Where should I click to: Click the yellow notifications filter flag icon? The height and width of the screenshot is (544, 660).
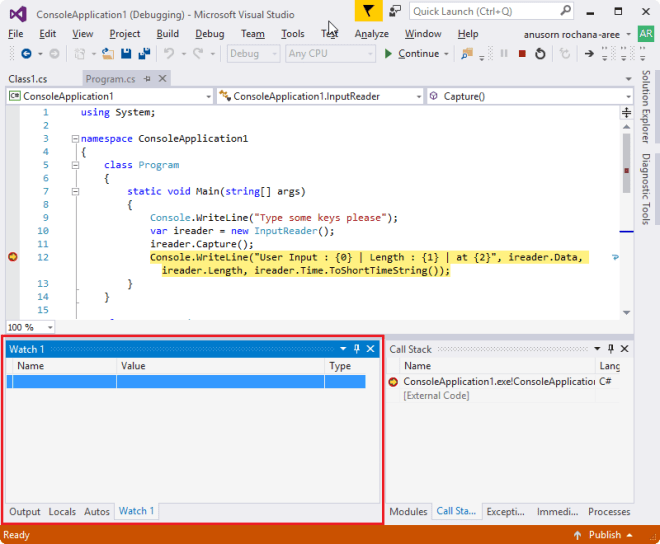[368, 11]
